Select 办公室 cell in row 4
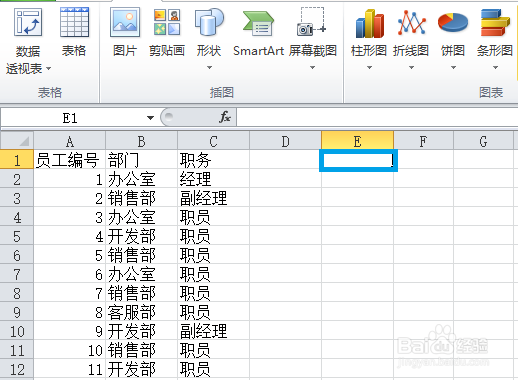 click(x=142, y=217)
